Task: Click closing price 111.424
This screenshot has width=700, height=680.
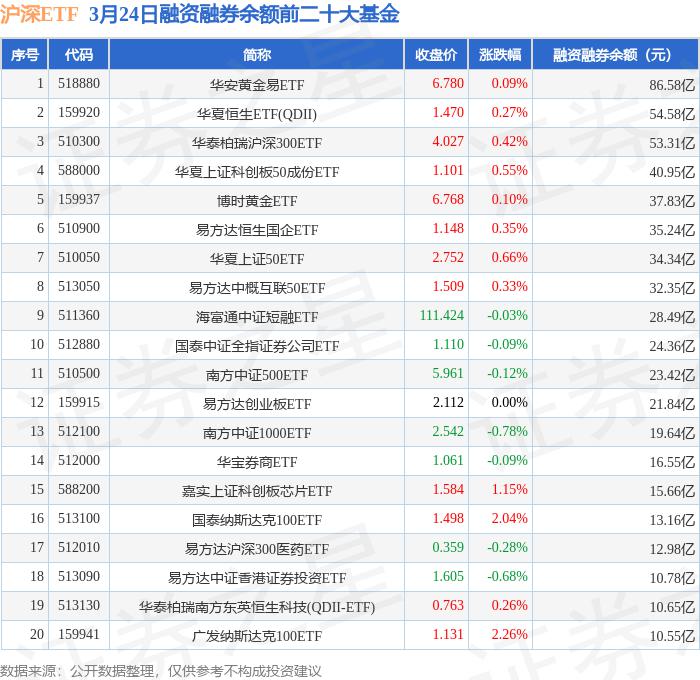Action: pyautogui.click(x=442, y=316)
